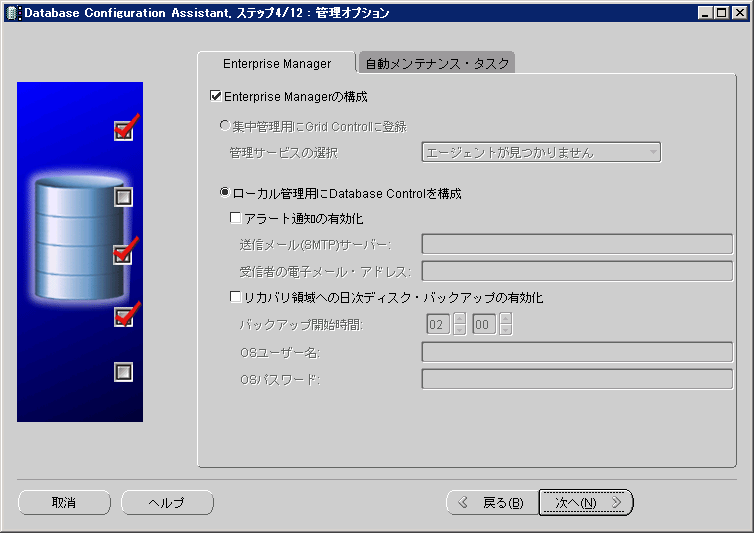Click the Database Configuration Assistant title bar icon
754x533 pixels.
coord(13,13)
